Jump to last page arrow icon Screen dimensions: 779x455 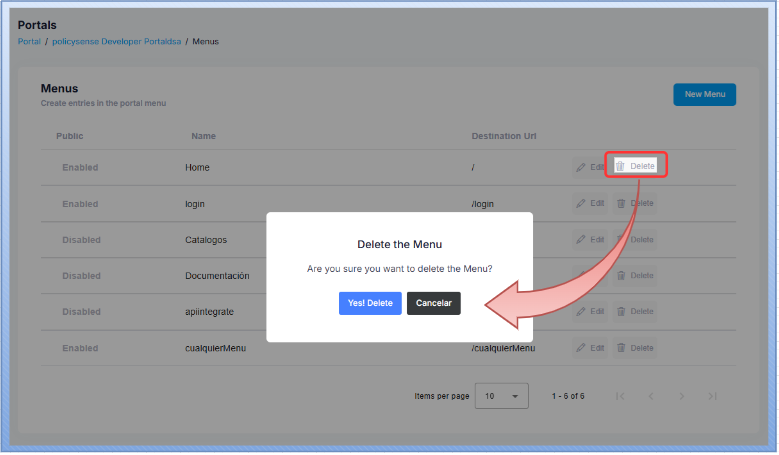point(712,396)
